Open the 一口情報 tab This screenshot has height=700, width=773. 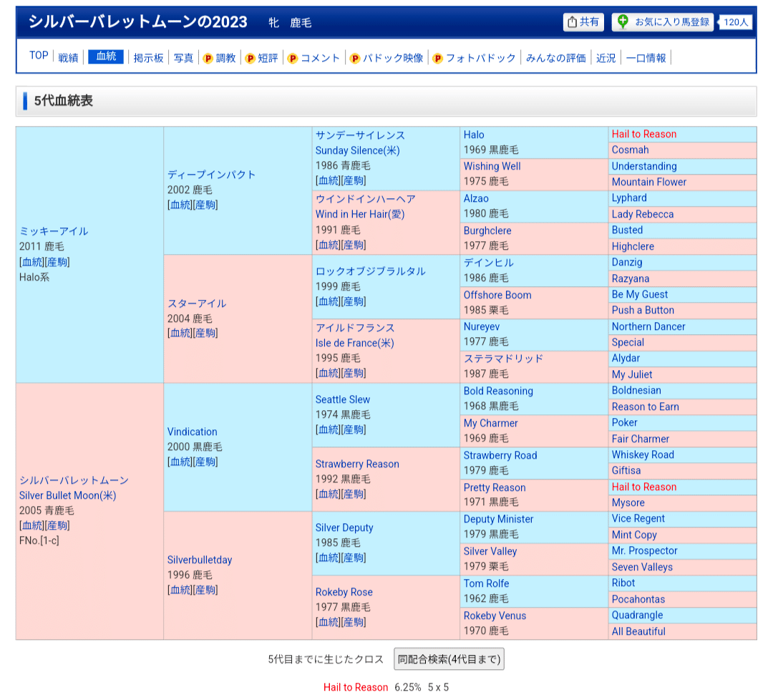(646, 58)
